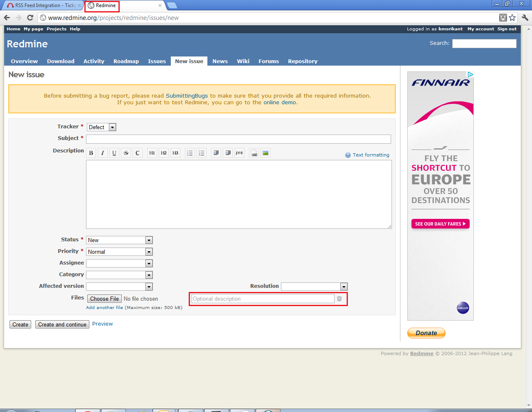Click AdChoices icon on Finnair ad

coord(470,75)
